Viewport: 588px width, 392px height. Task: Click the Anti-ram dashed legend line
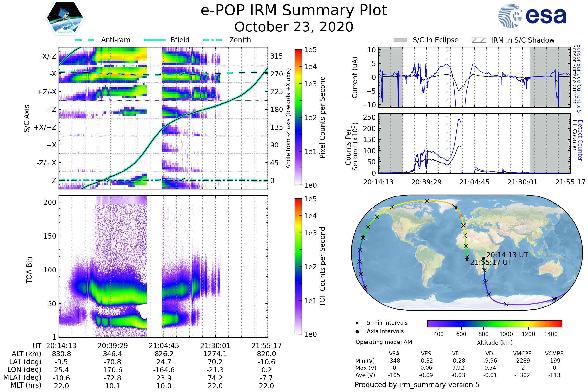coord(85,40)
